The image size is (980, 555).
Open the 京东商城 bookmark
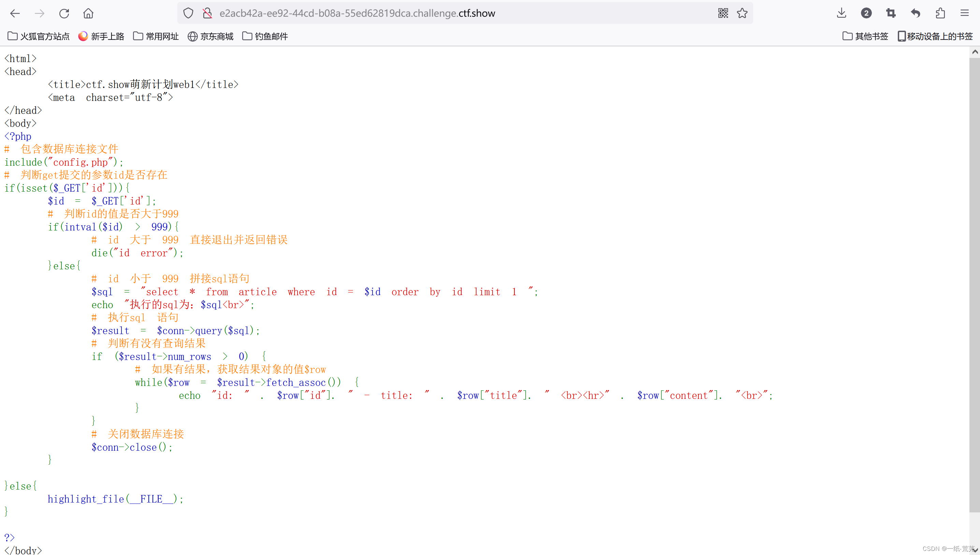click(x=210, y=36)
